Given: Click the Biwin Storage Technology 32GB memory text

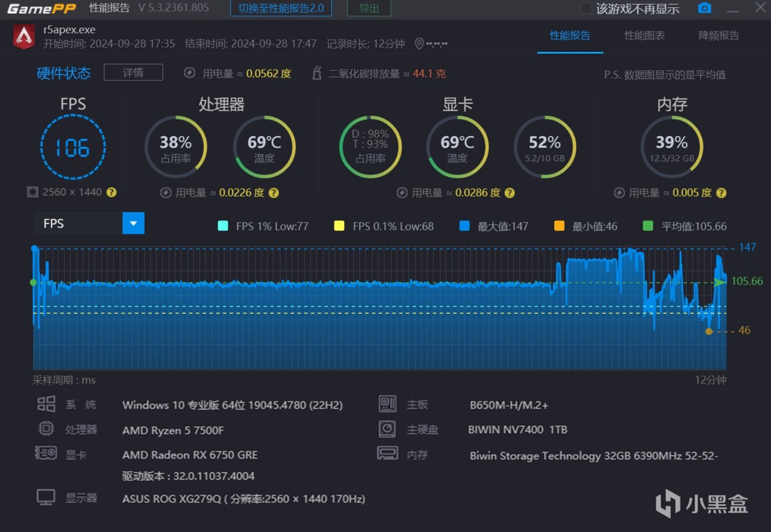Looking at the screenshot, I should 594,455.
